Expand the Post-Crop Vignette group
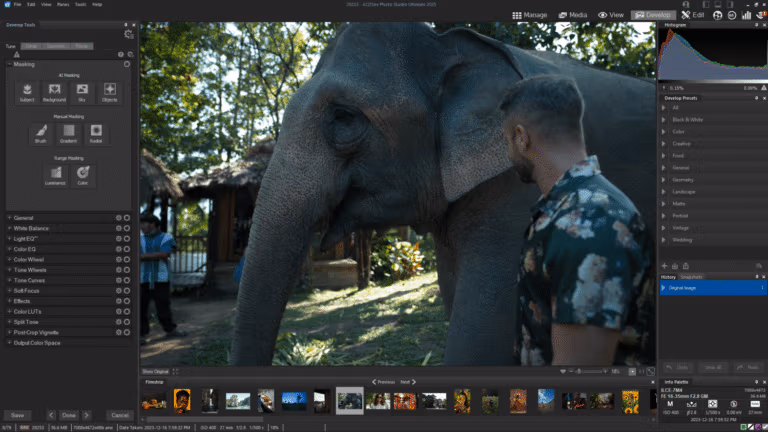Image resolution: width=768 pixels, height=432 pixels. click(9, 332)
